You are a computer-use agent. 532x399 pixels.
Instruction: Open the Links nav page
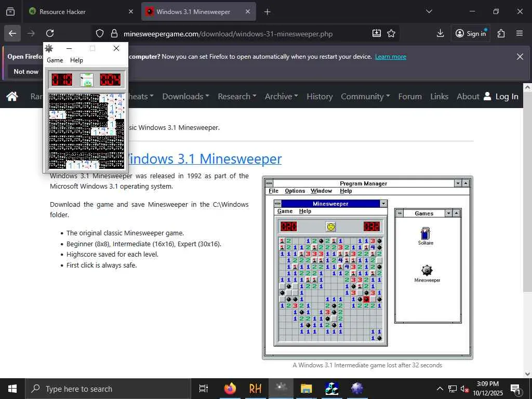click(440, 96)
